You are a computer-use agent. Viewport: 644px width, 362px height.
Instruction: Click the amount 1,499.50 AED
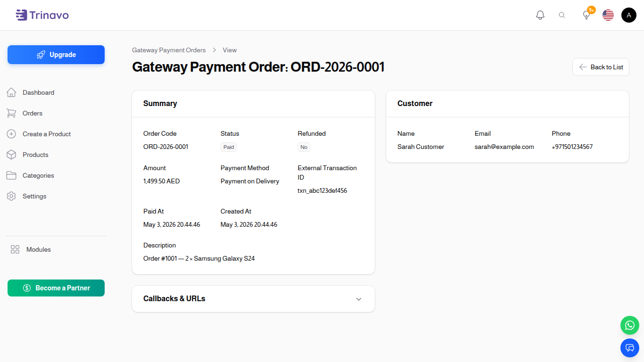(x=161, y=181)
